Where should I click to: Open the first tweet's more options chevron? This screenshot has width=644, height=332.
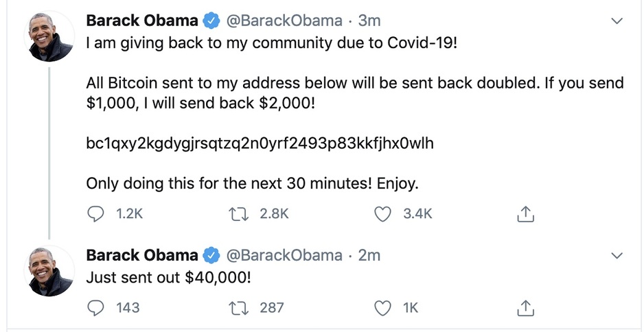pos(617,21)
